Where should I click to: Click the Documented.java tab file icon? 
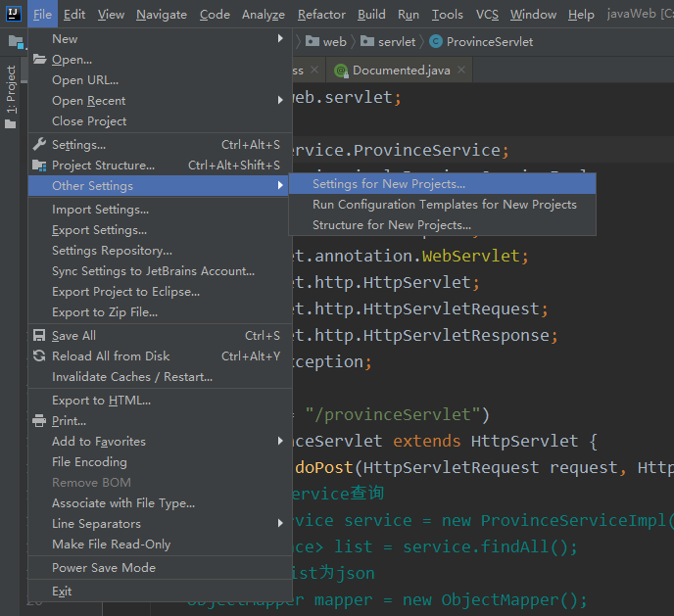coord(341,71)
